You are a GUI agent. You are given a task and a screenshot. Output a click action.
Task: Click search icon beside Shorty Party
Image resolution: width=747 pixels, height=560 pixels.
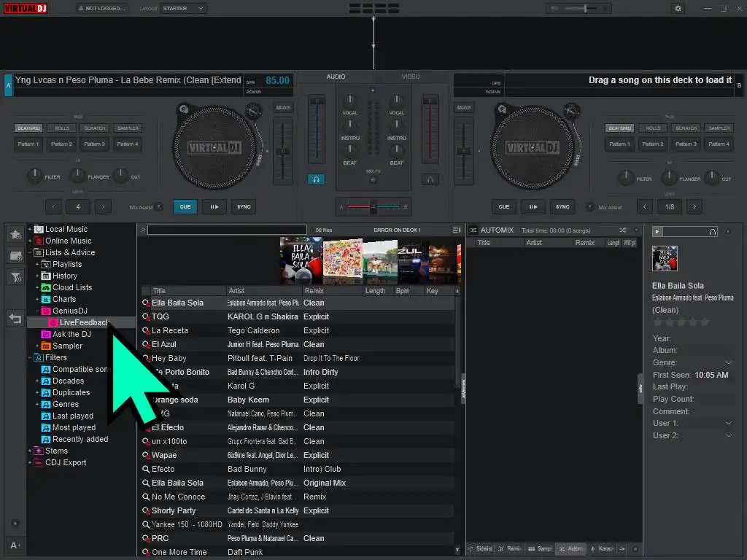click(146, 510)
